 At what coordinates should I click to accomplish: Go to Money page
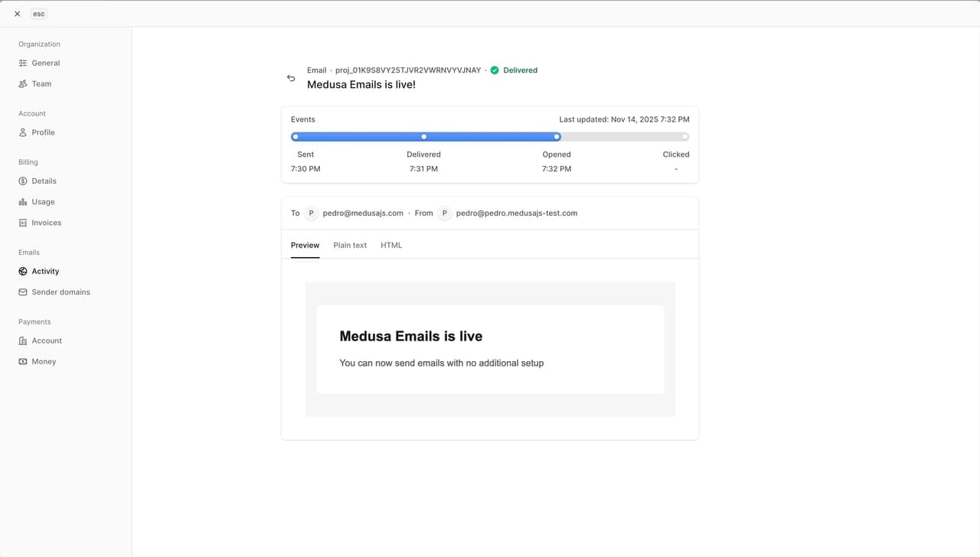click(44, 361)
